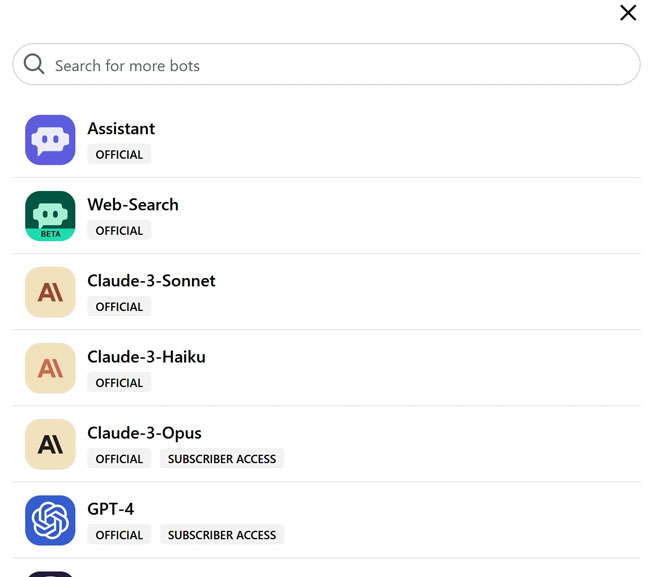Select the Web-Search bot title
This screenshot has height=577, width=653.
pyautogui.click(x=133, y=204)
